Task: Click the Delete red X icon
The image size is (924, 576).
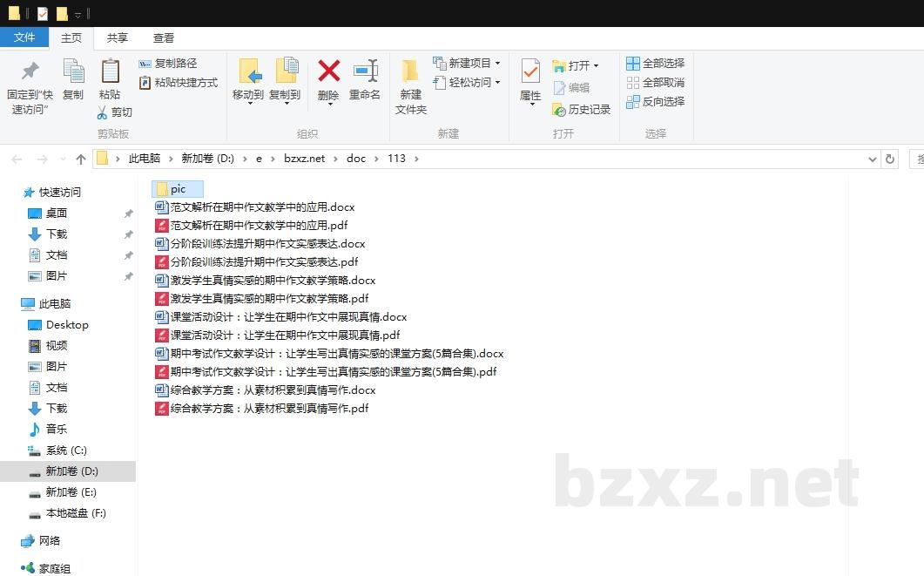Action: pyautogui.click(x=328, y=71)
